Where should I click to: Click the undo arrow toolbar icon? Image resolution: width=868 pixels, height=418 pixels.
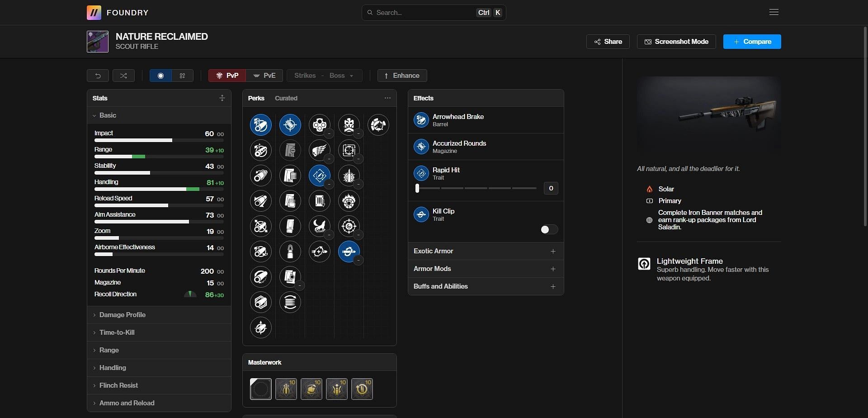[98, 76]
